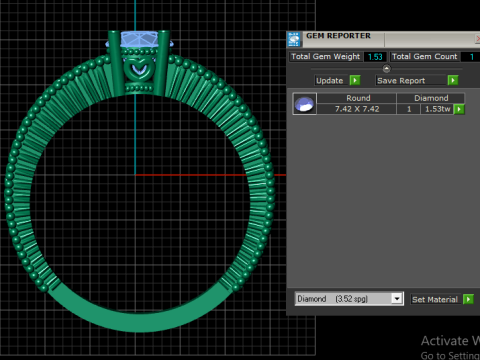The height and width of the screenshot is (360, 480).
Task: Select the blue gemstone on the ring
Action: tap(139, 39)
